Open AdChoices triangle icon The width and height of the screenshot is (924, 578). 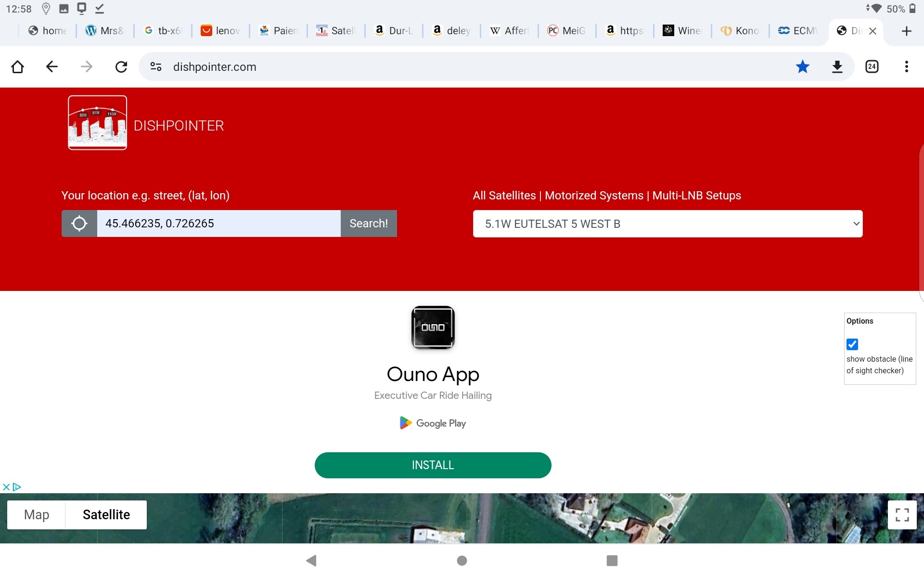pyautogui.click(x=17, y=487)
